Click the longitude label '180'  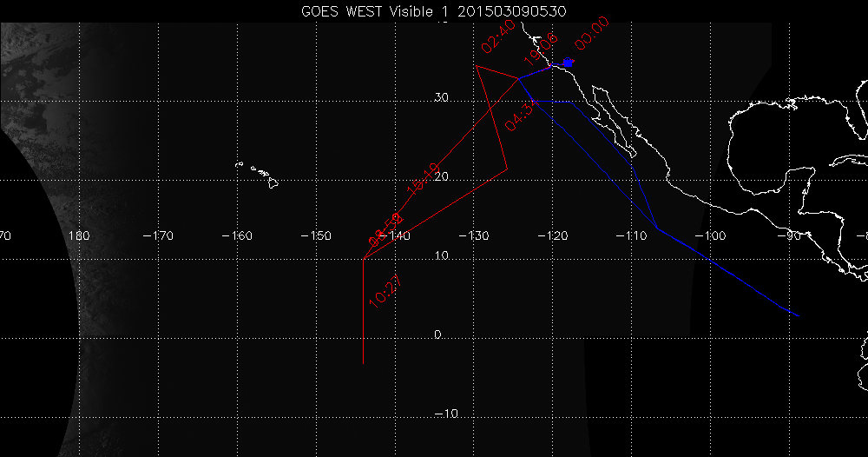[x=79, y=235]
